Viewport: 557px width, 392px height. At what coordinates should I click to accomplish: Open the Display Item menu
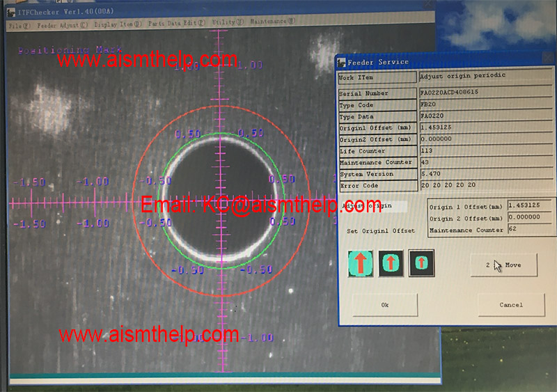point(118,22)
